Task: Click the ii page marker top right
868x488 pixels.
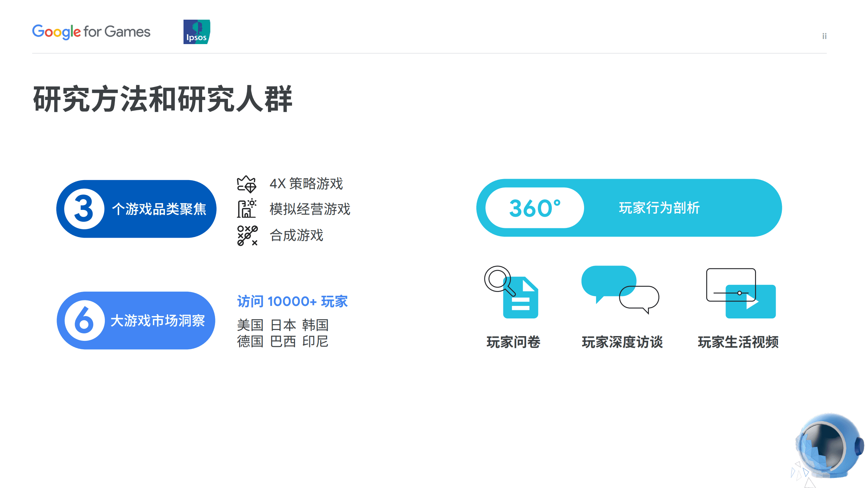Action: (824, 36)
